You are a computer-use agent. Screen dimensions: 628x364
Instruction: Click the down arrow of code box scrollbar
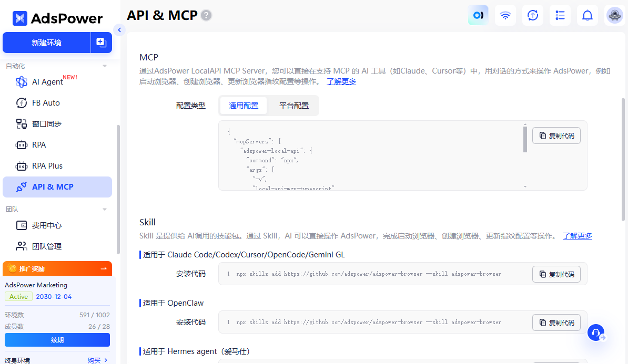click(x=525, y=187)
